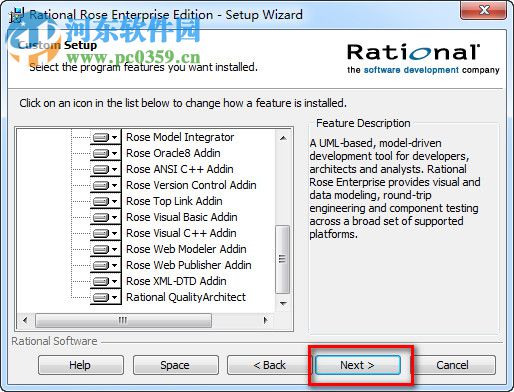Open install dropdown for Rose Model Integrator
Screen dimensions: 514x392
click(x=105, y=137)
